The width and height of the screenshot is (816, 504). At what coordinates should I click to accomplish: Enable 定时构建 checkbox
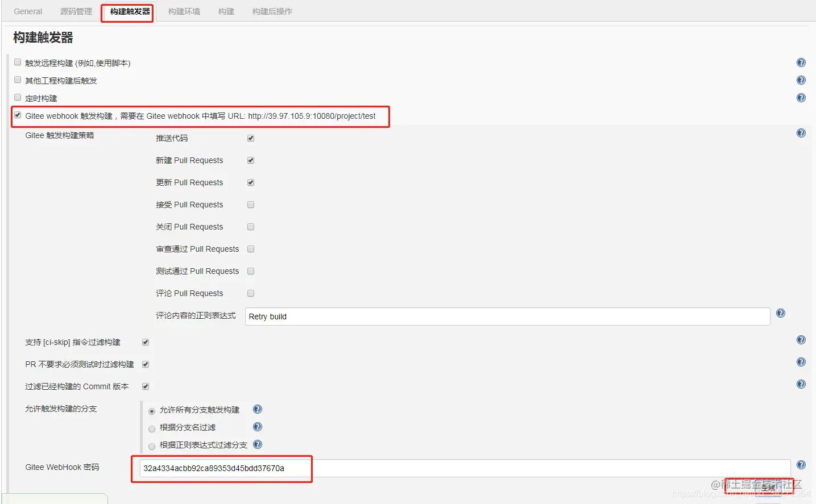[x=18, y=97]
